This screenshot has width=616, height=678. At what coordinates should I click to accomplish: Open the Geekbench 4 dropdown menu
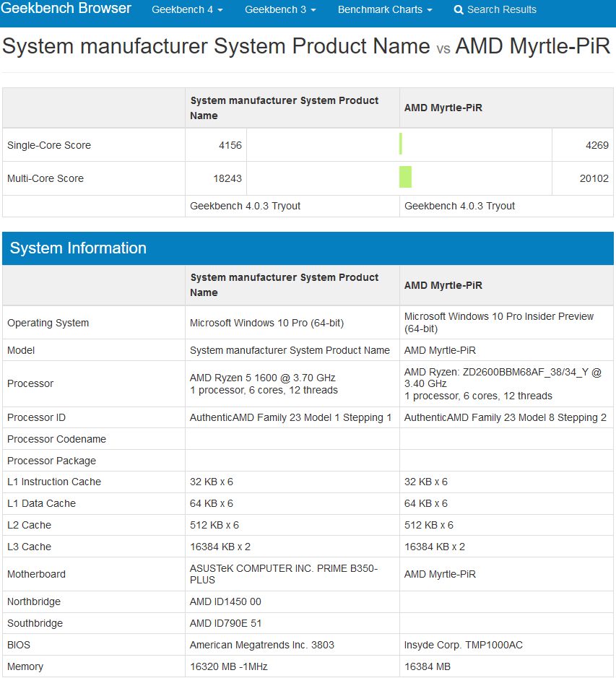tap(187, 9)
